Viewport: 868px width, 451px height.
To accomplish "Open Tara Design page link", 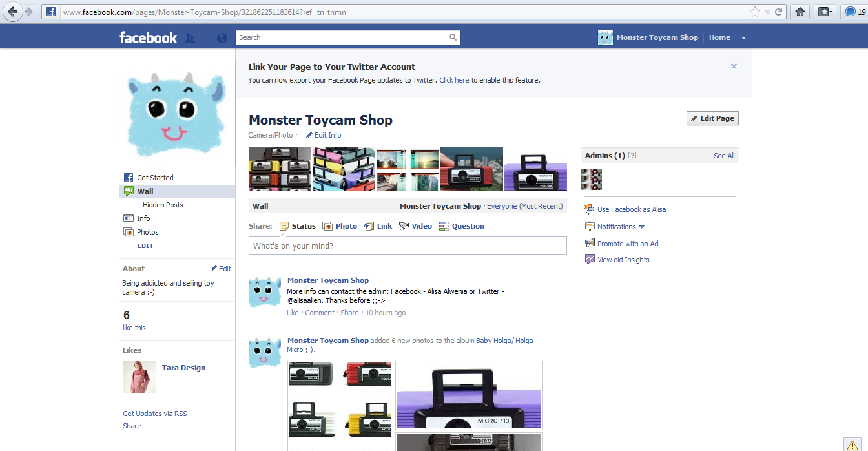I will (183, 368).
